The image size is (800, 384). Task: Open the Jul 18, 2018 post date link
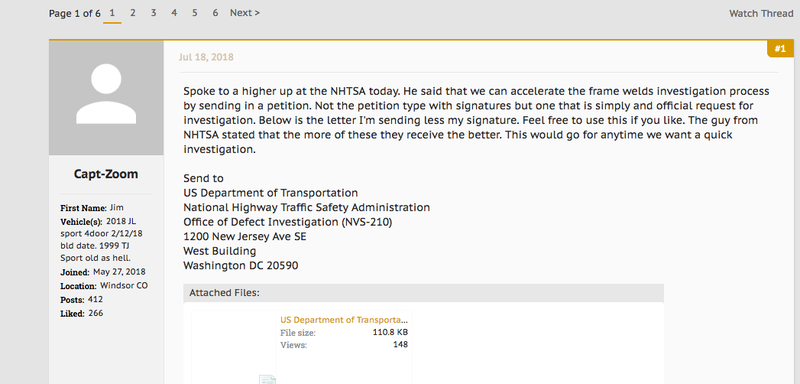[x=206, y=57]
